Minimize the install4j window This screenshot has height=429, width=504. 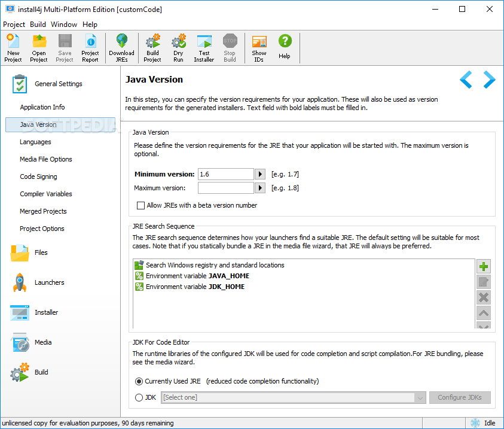(435, 10)
